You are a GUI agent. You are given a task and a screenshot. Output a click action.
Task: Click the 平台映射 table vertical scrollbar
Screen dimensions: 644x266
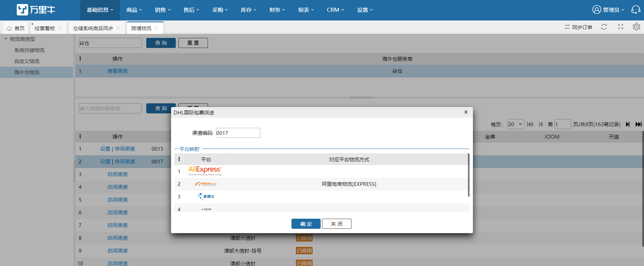[469, 175]
